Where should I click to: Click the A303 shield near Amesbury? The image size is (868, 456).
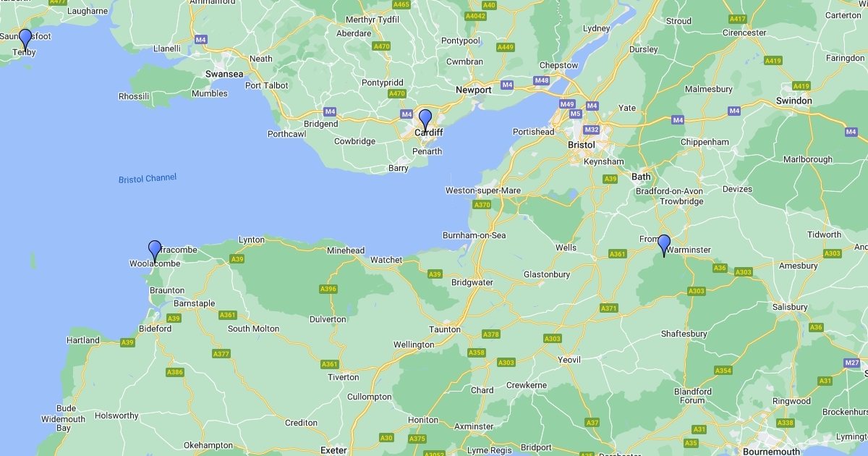click(x=832, y=253)
